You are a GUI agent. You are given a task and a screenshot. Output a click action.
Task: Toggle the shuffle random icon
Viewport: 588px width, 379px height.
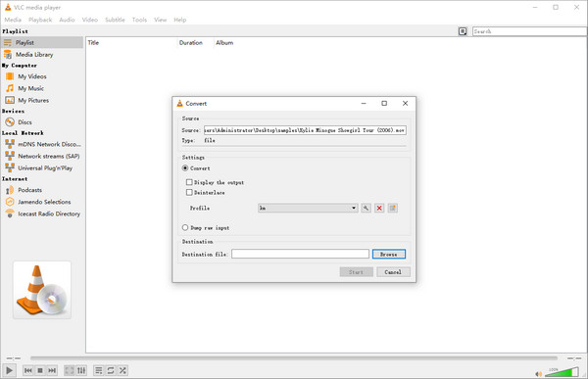[x=122, y=370]
